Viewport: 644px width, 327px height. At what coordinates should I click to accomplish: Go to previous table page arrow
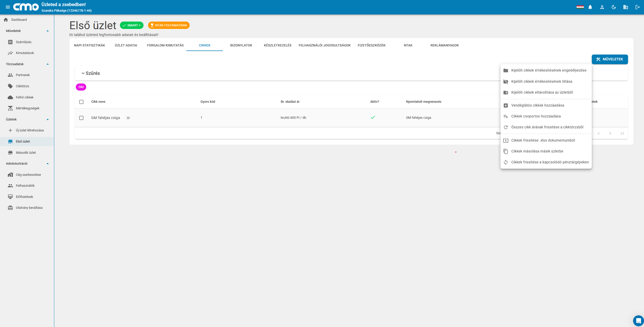(599, 133)
